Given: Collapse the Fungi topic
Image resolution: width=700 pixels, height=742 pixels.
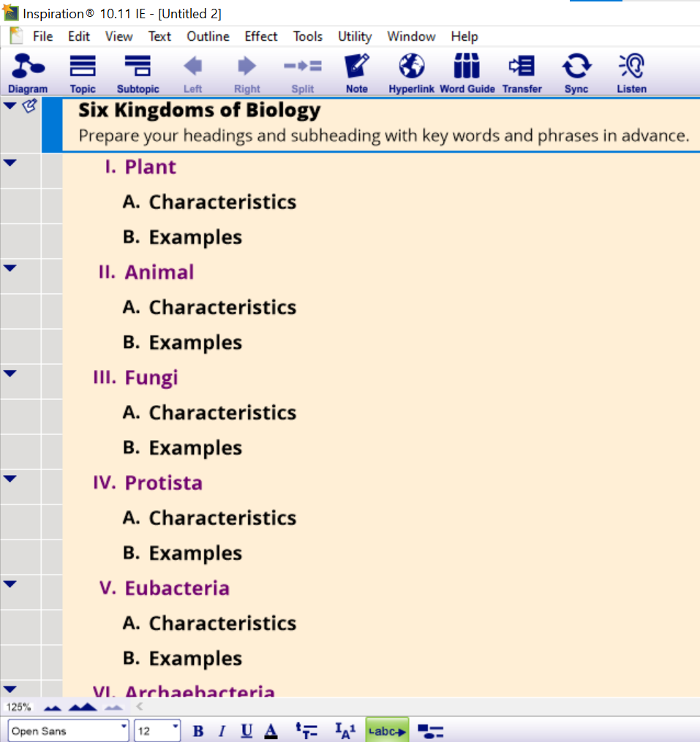Looking at the screenshot, I should pyautogui.click(x=10, y=374).
